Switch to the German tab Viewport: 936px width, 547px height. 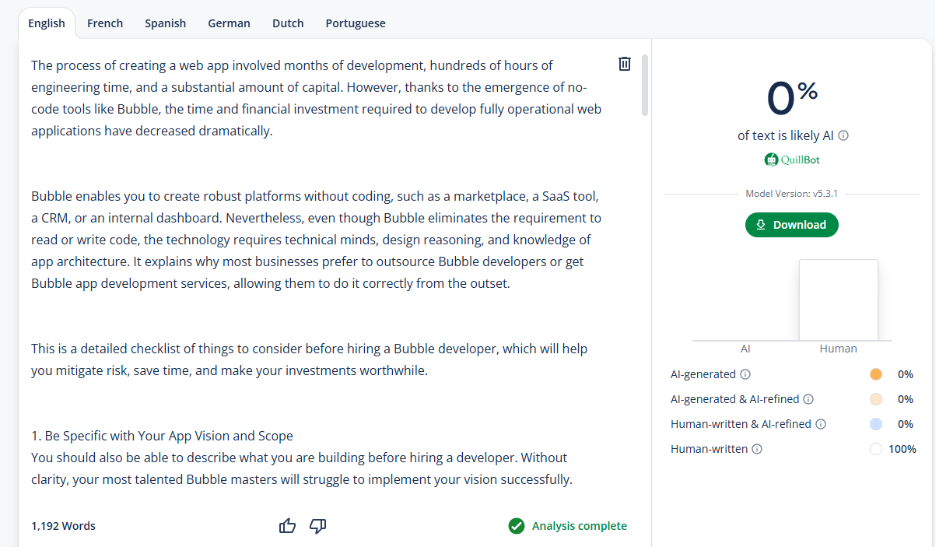click(x=229, y=23)
